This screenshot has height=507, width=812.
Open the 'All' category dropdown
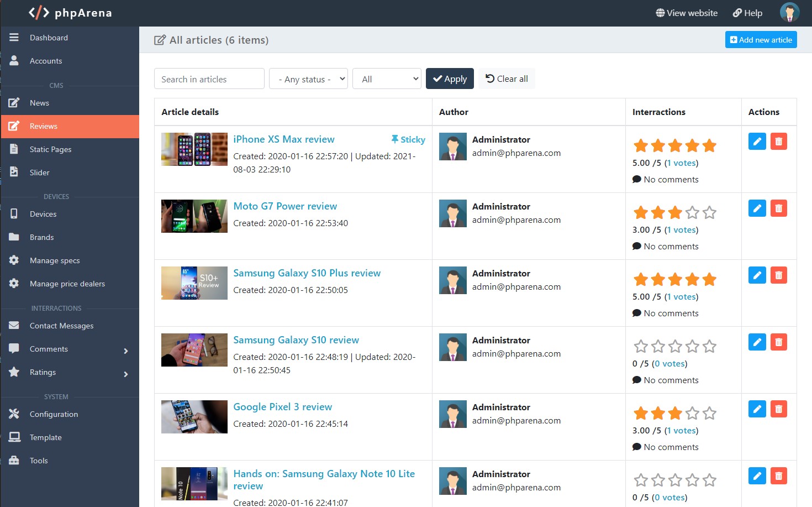coord(387,79)
